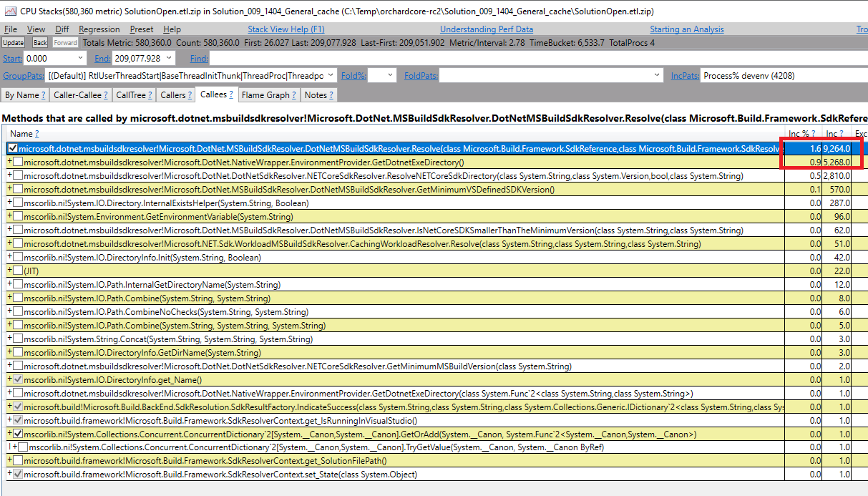Click the 2,810.0 Inc value cell
Screen dimensions: 868x496
tap(837, 175)
